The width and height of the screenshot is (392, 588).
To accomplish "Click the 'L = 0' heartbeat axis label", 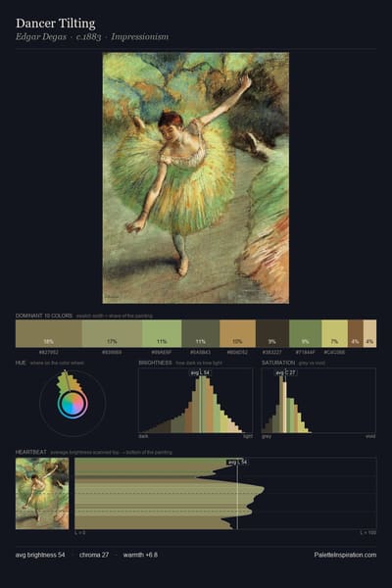I will tap(80, 532).
